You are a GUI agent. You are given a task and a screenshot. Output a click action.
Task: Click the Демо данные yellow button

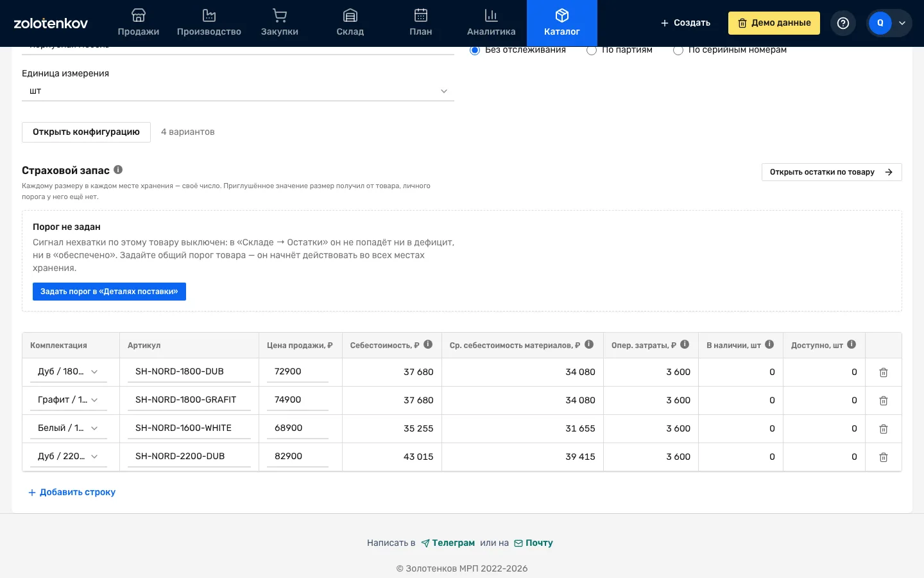[x=774, y=23]
